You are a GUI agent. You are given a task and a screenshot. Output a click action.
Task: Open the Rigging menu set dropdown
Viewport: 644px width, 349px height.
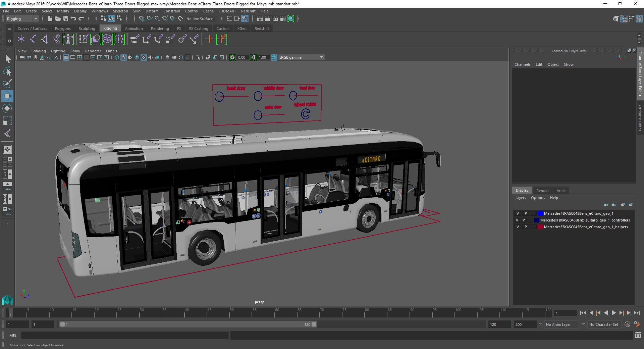point(22,19)
